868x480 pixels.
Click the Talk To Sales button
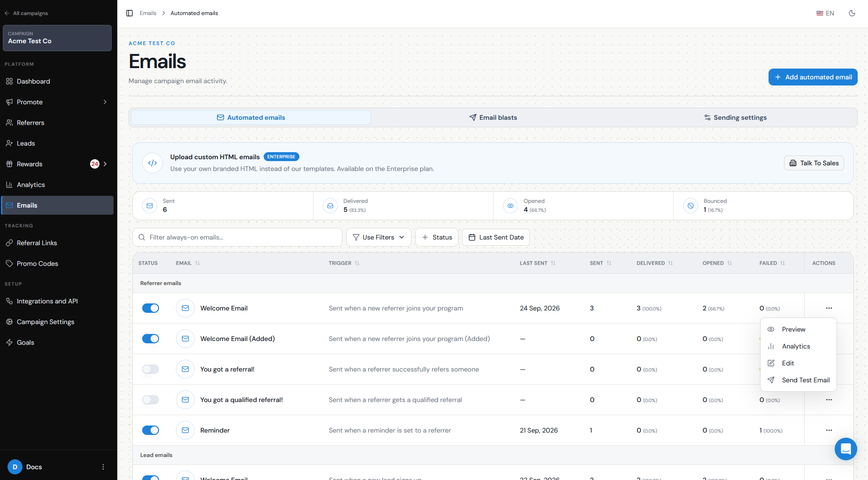814,163
